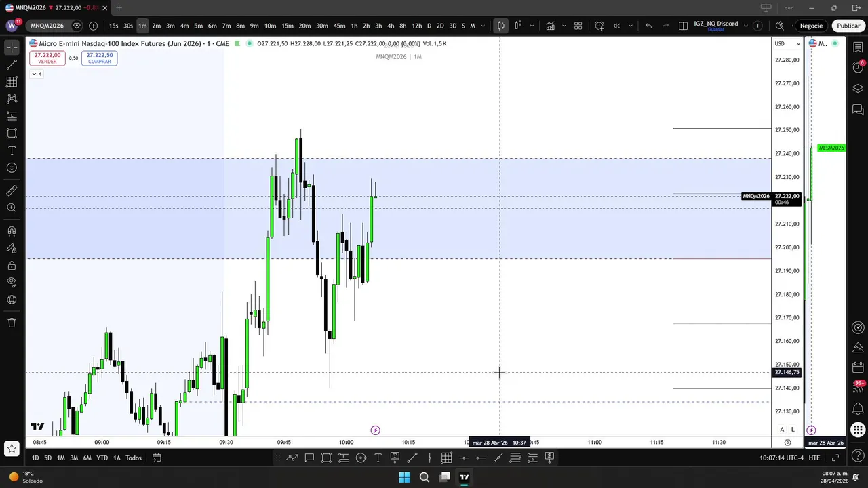Switch to the 4h interval
The image size is (868, 488).
(391, 26)
